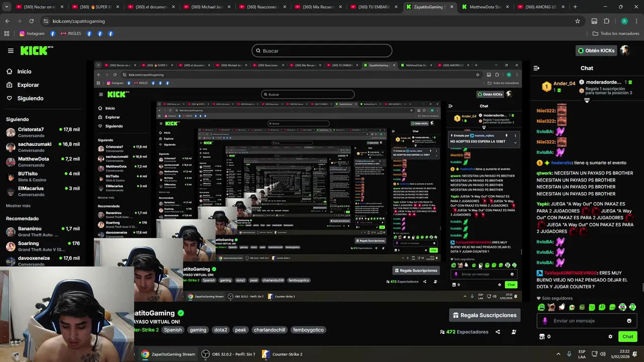Screen dimensions: 644x362
Task: Click ZapatitoGaming verified badge
Action: [x=181, y=313]
